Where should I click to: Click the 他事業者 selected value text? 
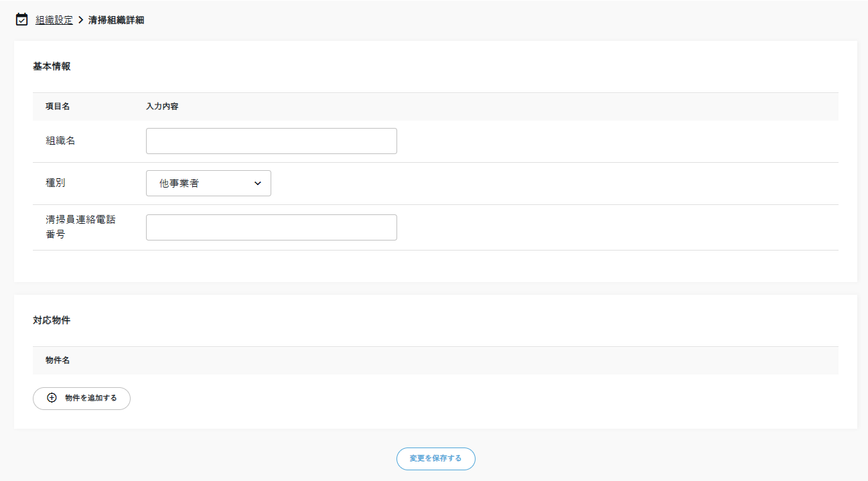(x=179, y=184)
